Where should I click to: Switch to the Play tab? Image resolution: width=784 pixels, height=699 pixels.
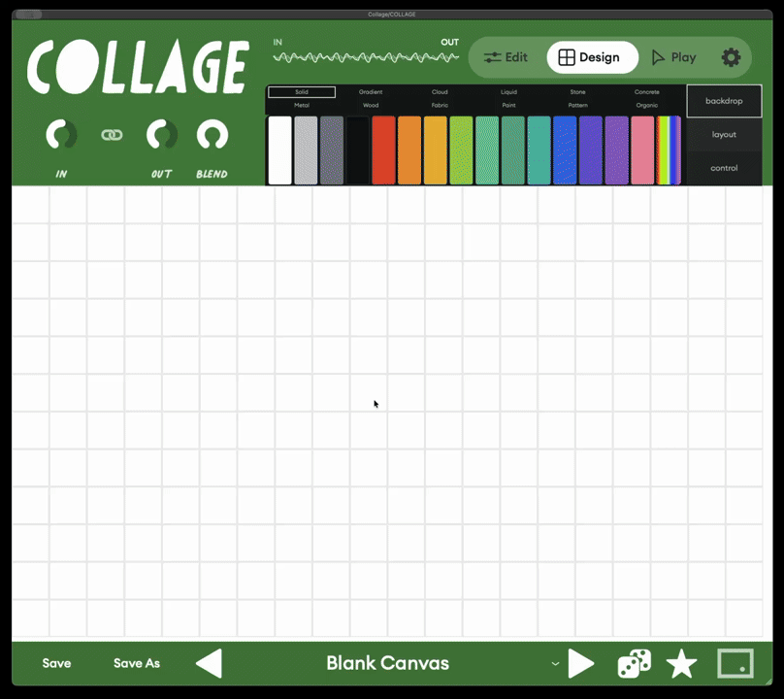coord(674,57)
